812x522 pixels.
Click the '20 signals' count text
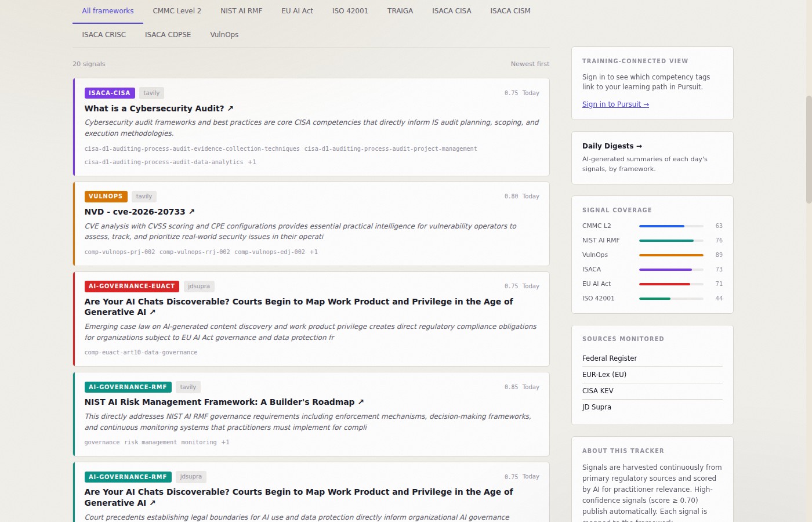click(89, 64)
